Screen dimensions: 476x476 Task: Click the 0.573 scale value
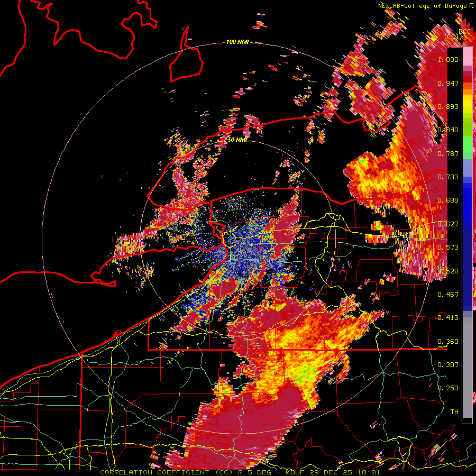pos(448,248)
